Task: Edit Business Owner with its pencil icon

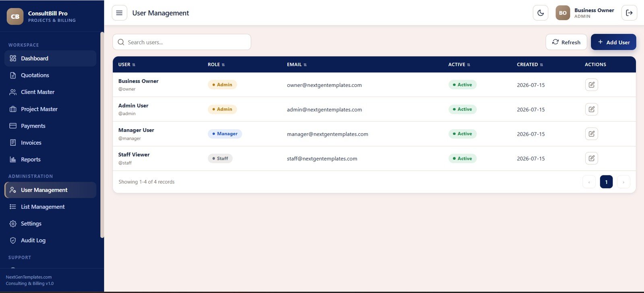Action: [591, 85]
